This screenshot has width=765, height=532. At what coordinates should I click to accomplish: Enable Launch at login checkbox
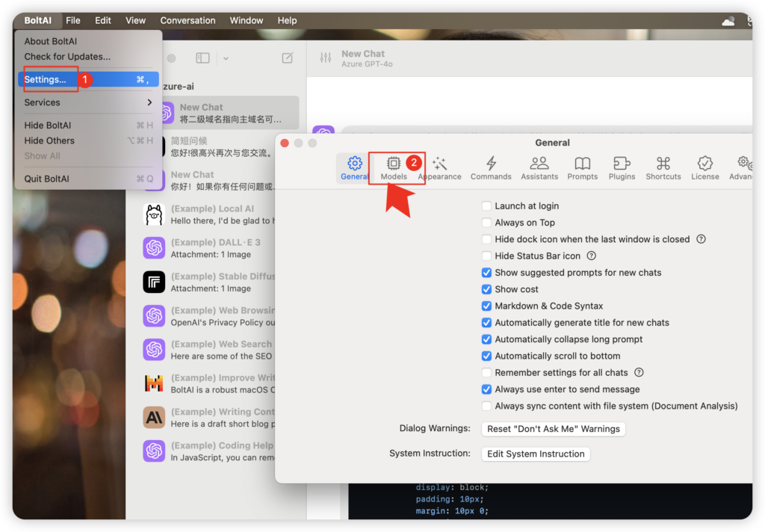486,206
